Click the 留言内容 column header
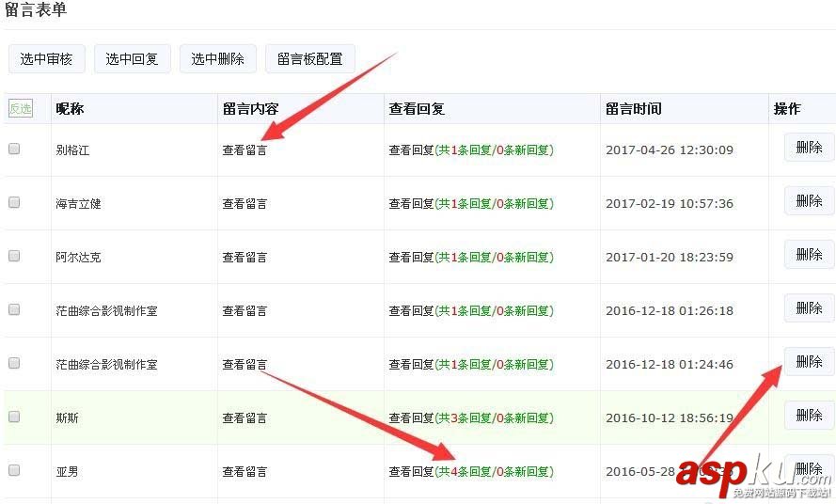 250,109
